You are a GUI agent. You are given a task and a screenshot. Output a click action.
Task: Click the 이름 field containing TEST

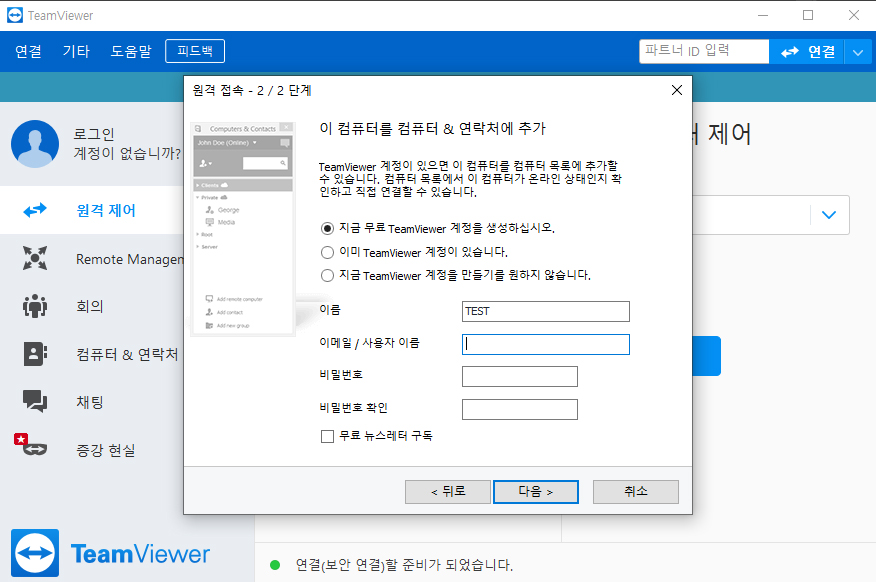click(546, 311)
